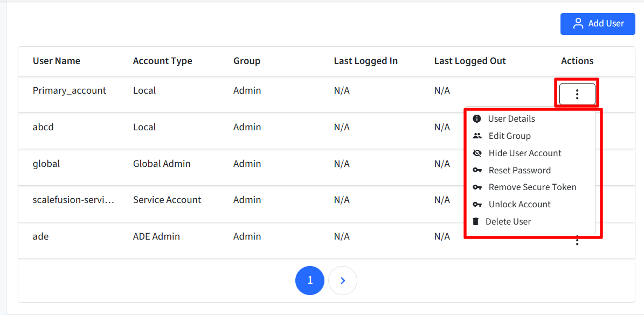The width and height of the screenshot is (644, 315).
Task: Click the key icon beside Reset Password
Action: (477, 170)
